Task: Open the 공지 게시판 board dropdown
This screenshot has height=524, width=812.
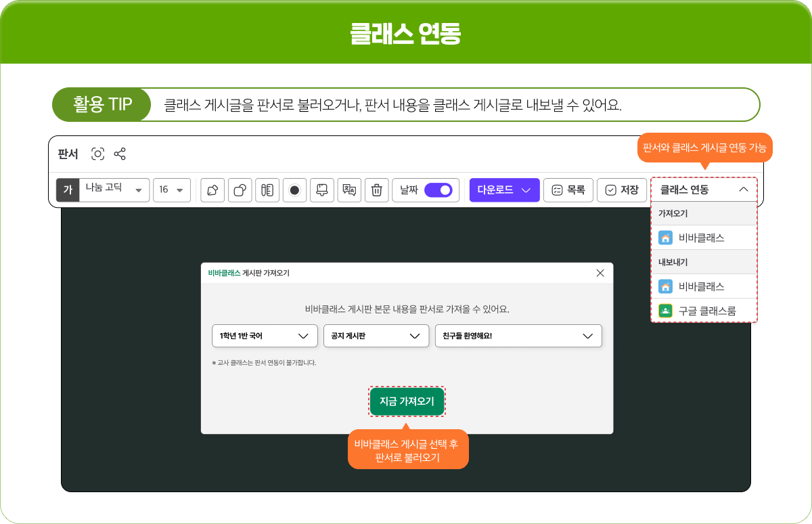Action: 376,336
